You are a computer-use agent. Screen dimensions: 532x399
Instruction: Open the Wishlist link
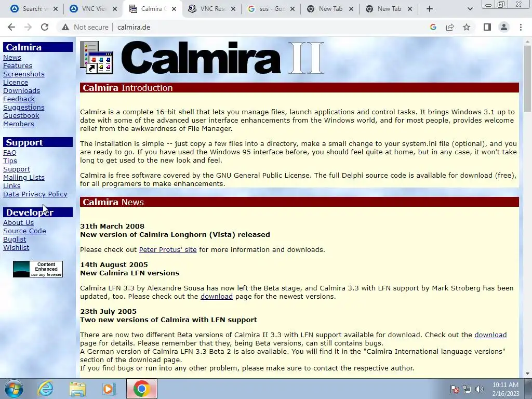(x=16, y=248)
